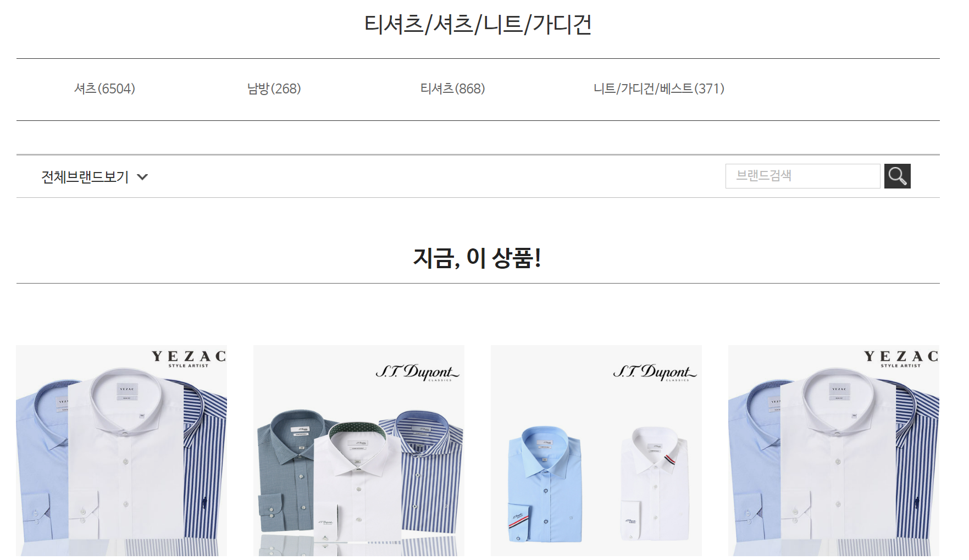
Task: Click the YEZAC logo on the fourth product
Action: tap(901, 358)
